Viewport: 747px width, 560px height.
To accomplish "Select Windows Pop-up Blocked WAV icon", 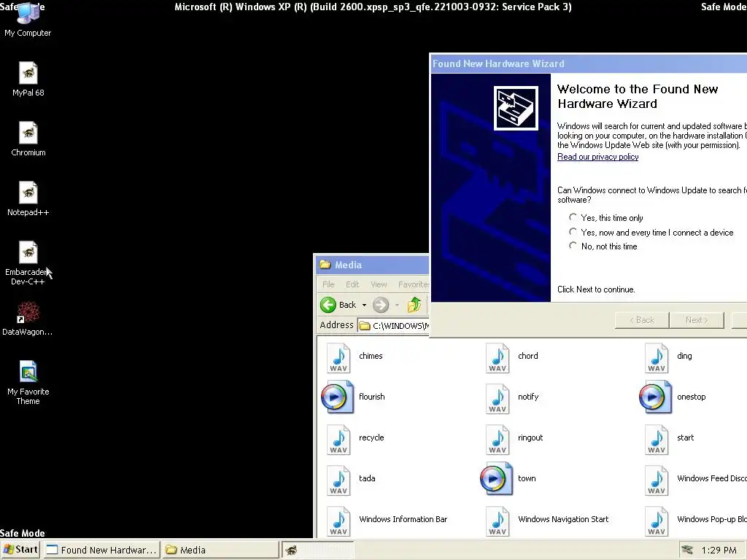I will [657, 521].
